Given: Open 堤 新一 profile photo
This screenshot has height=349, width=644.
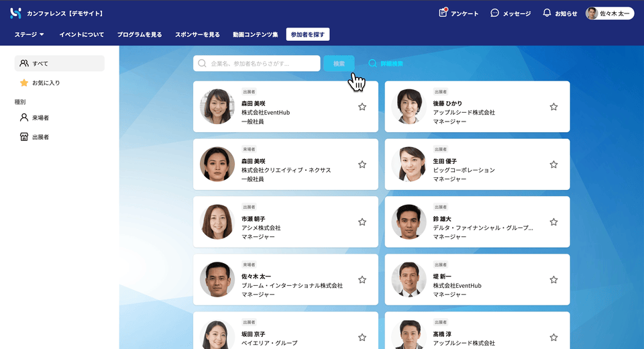Looking at the screenshot, I should (x=409, y=279).
